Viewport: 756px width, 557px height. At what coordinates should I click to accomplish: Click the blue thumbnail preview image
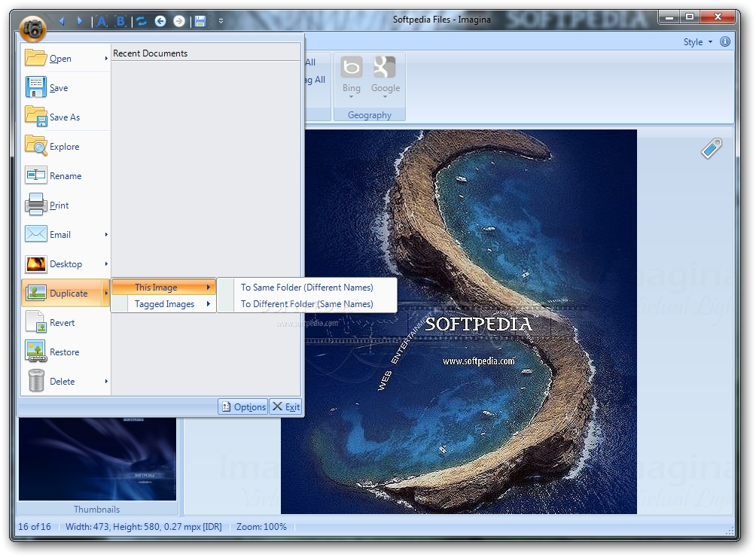[x=97, y=458]
